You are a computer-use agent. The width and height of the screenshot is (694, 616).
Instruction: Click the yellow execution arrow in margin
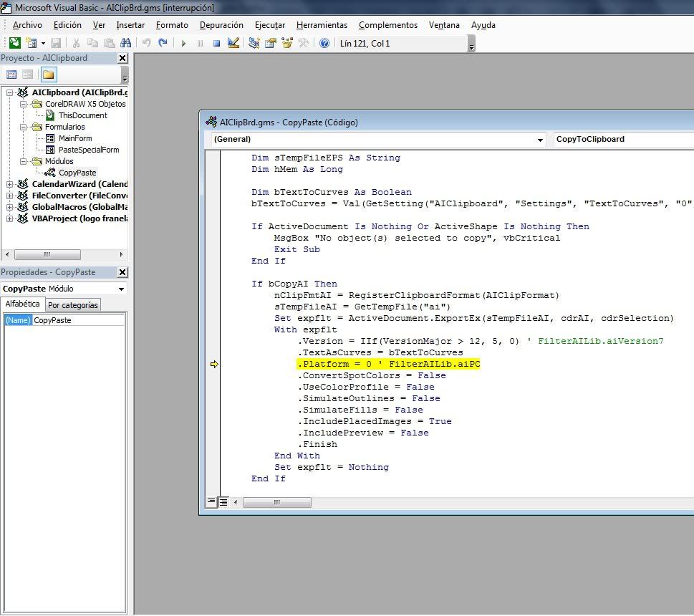(214, 364)
